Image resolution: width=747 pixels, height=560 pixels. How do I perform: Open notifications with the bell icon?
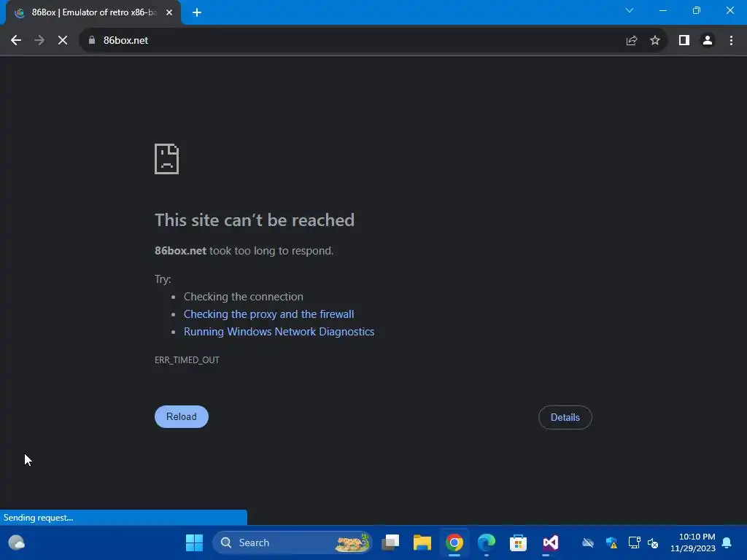727,542
